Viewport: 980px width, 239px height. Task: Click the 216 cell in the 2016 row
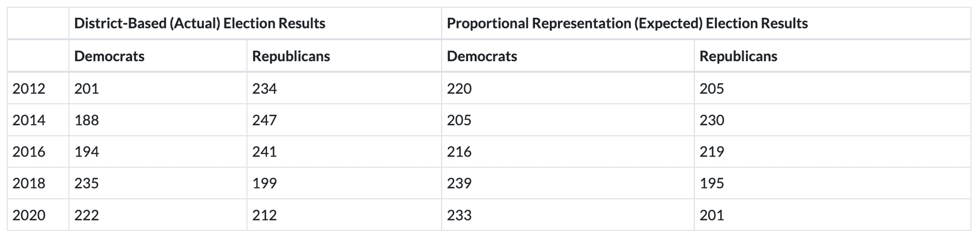coord(459,152)
